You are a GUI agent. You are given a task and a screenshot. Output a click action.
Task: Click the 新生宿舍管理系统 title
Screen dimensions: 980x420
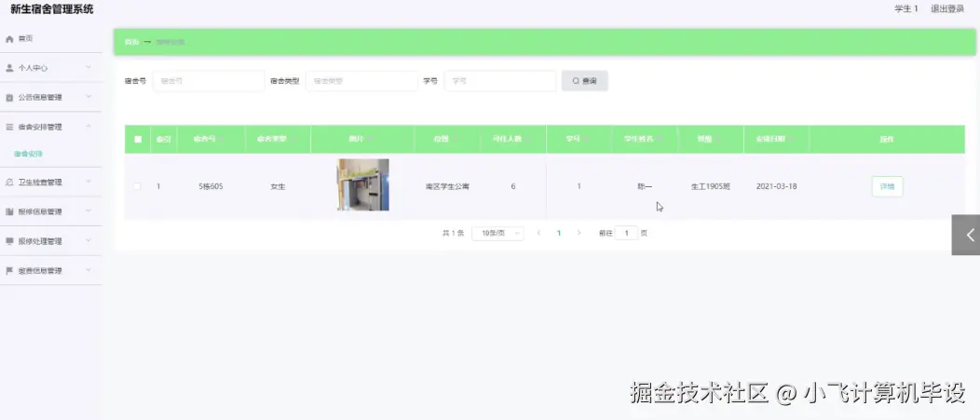click(52, 8)
